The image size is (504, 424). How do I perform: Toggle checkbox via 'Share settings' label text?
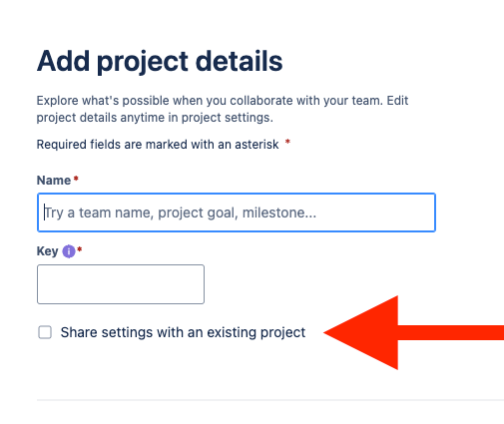[183, 332]
